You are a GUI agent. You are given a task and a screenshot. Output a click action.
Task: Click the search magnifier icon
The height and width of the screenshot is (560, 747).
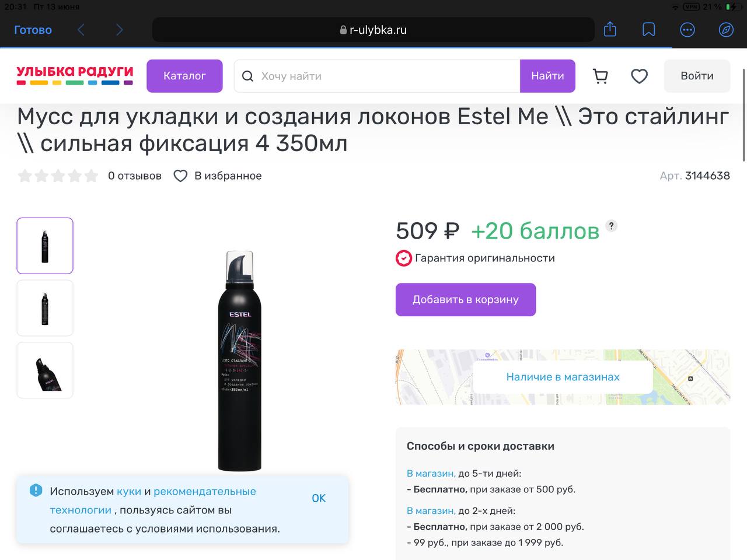pos(247,76)
